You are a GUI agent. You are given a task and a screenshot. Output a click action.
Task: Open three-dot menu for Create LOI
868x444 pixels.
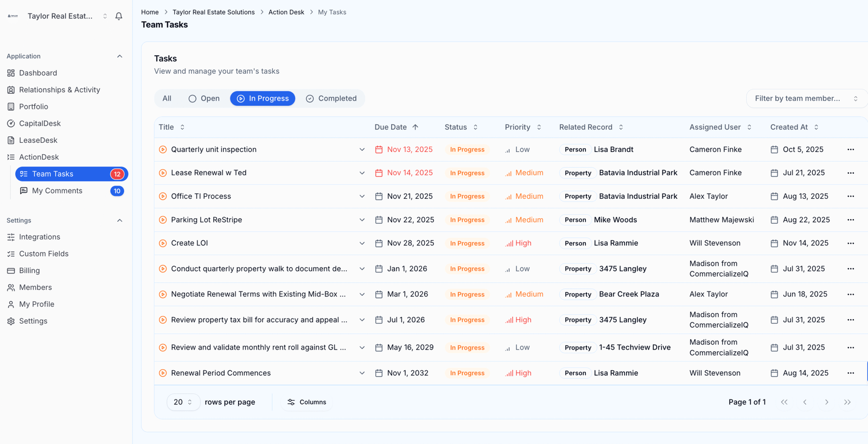850,243
